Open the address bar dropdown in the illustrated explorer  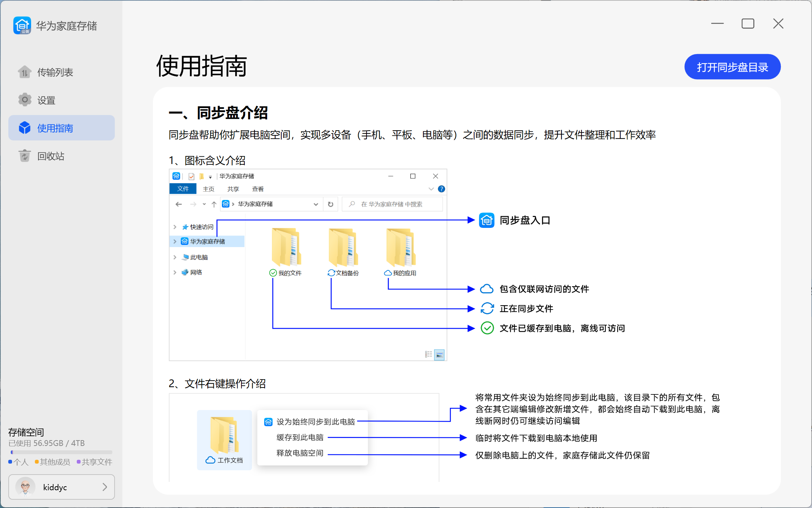[x=316, y=204]
